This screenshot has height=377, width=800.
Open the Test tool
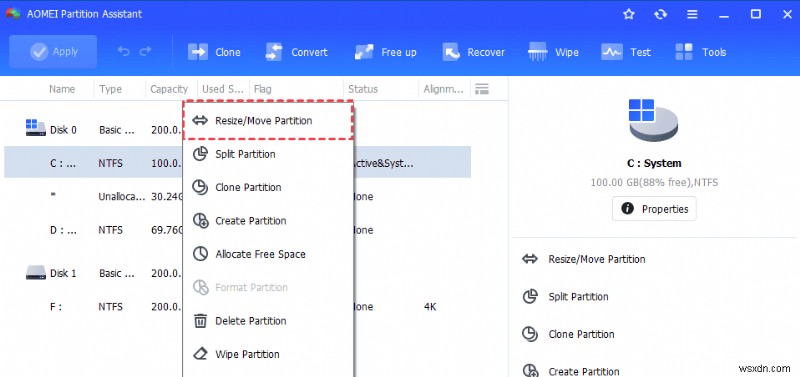click(x=626, y=52)
